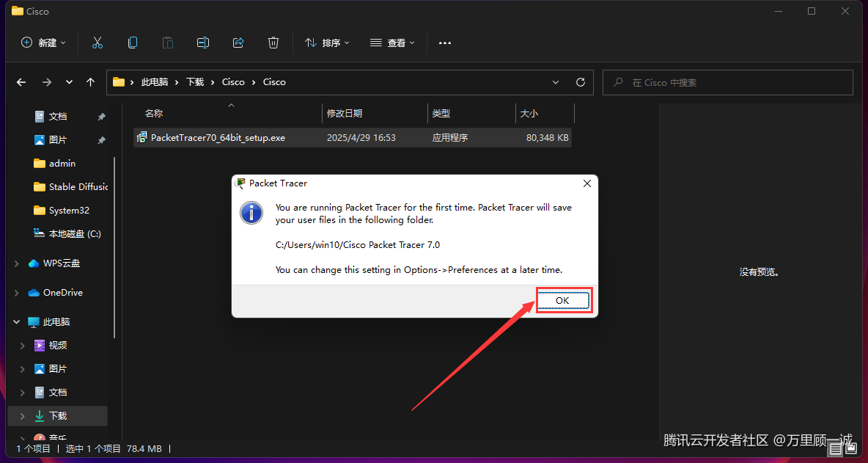The width and height of the screenshot is (868, 463).
Task: Click the 在 Cisco 中搜索 search box
Action: (727, 82)
